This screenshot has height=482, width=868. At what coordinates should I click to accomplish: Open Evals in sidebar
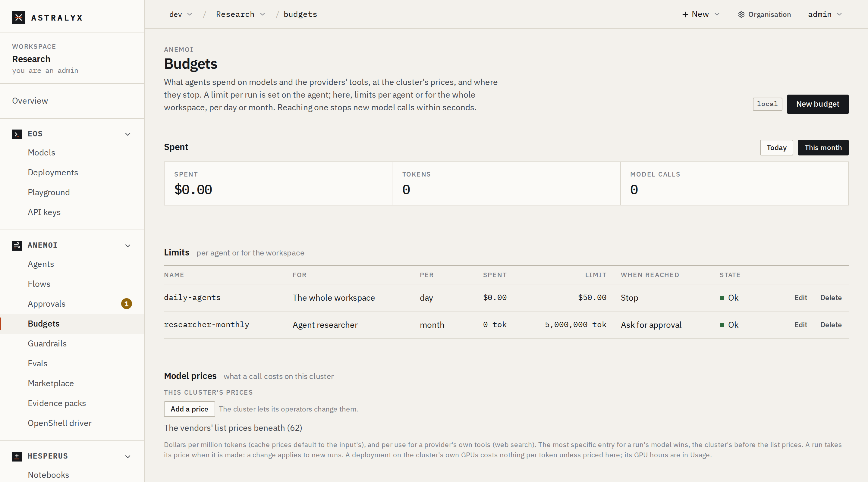coord(37,363)
